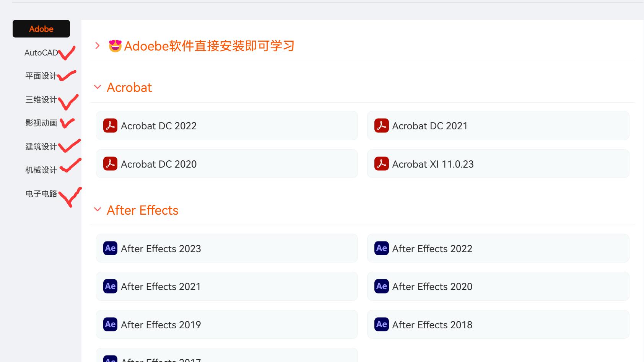Click the Ae icon for After Effects 2021

tap(110, 286)
